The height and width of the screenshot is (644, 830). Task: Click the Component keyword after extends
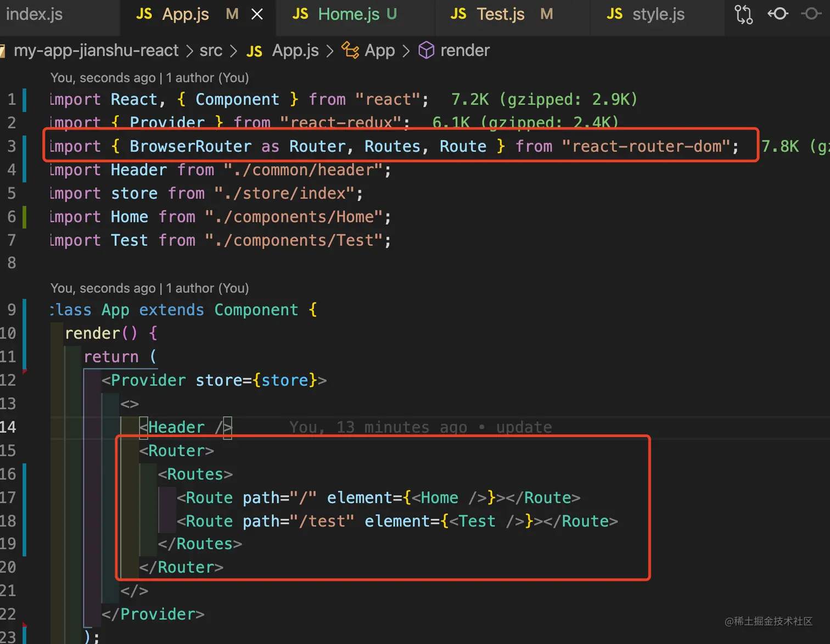[256, 310]
